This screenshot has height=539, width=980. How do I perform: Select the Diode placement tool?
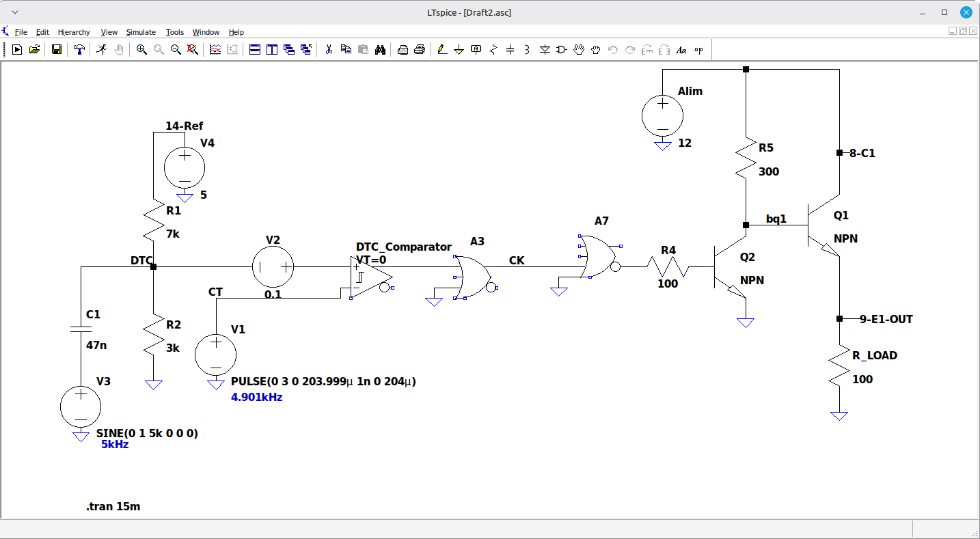(545, 49)
